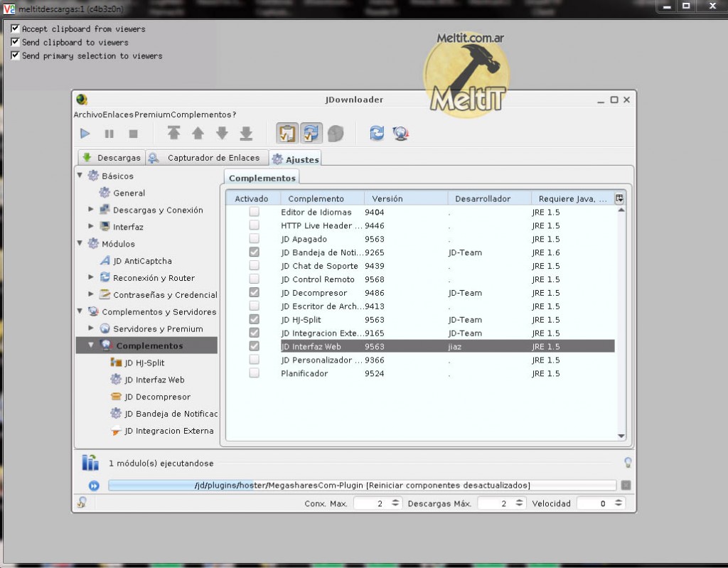Cancel the plugin update progress task
Image resolution: width=728 pixels, height=568 pixels.
click(x=626, y=486)
